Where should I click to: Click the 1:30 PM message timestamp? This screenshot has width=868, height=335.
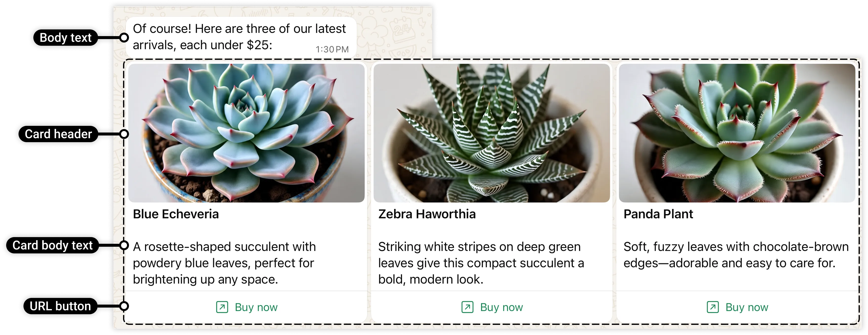(x=332, y=49)
